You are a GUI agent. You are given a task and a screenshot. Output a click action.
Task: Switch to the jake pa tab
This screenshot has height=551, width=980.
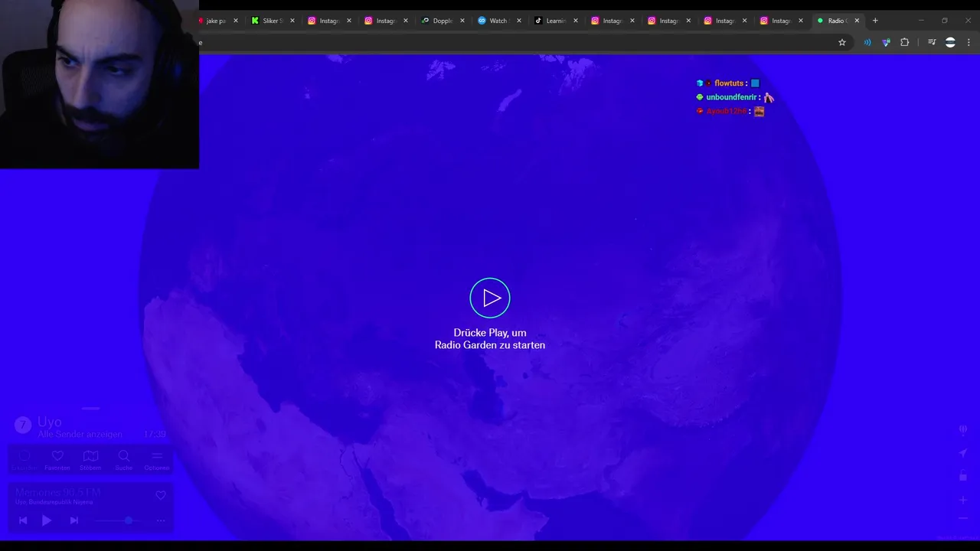click(x=216, y=21)
